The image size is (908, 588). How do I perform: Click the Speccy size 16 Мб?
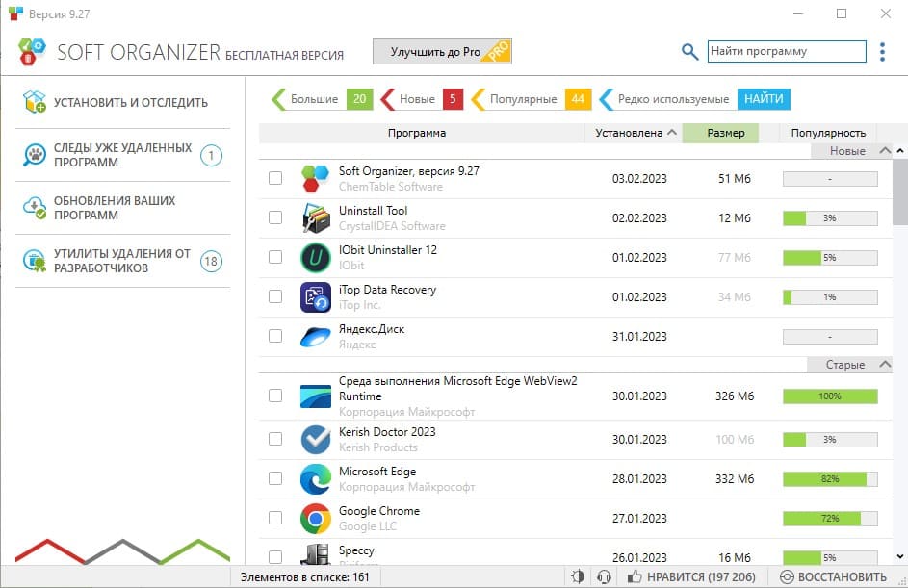point(735,557)
